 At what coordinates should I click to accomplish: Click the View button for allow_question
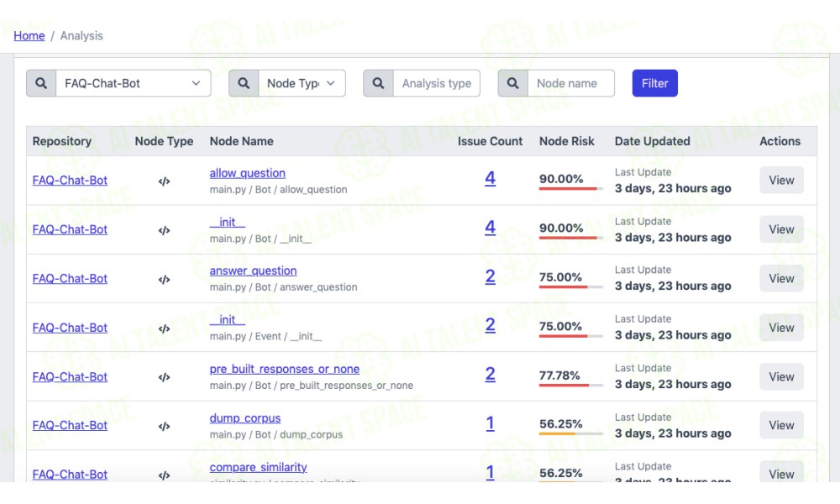781,181
